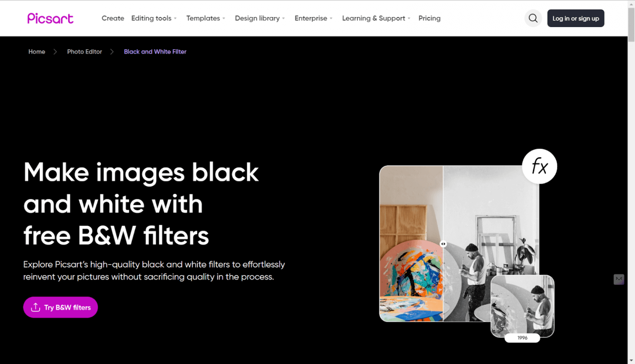Expand the Templates dropdown menu
Screen dimensions: 635x364
(205, 18)
